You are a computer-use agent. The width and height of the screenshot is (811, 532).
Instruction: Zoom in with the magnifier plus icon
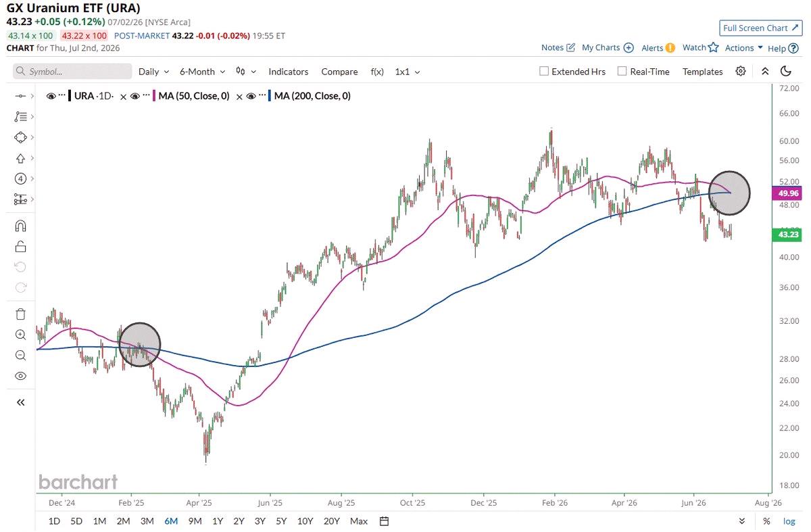click(x=20, y=335)
